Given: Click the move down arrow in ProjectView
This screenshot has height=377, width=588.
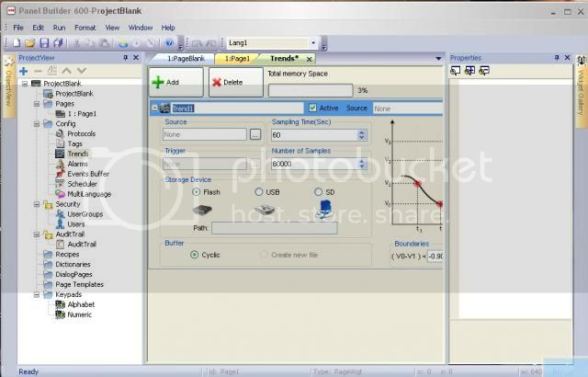Looking at the screenshot, I should tap(82, 71).
